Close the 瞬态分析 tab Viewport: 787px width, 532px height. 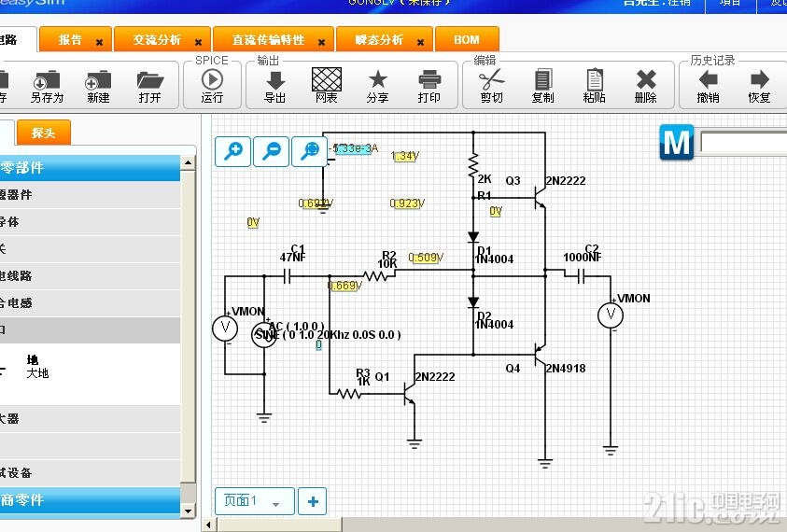421,43
